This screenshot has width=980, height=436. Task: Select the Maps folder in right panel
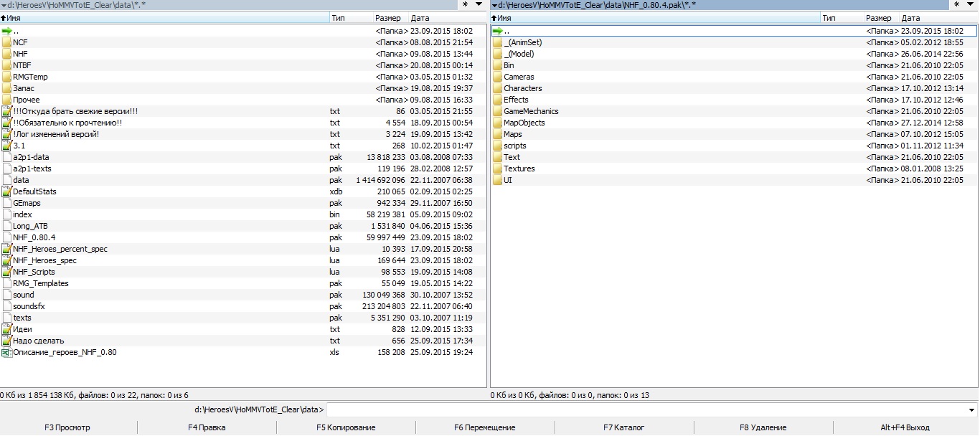[x=735, y=134]
